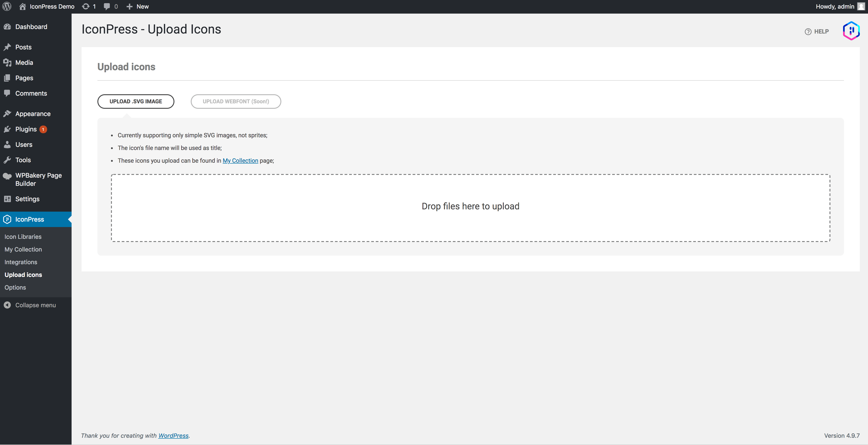This screenshot has height=445, width=868.
Task: Open the My Collection submenu item
Action: 23,249
